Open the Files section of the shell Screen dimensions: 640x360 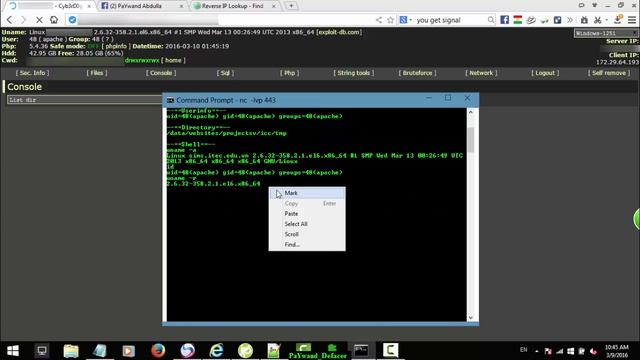tap(97, 73)
